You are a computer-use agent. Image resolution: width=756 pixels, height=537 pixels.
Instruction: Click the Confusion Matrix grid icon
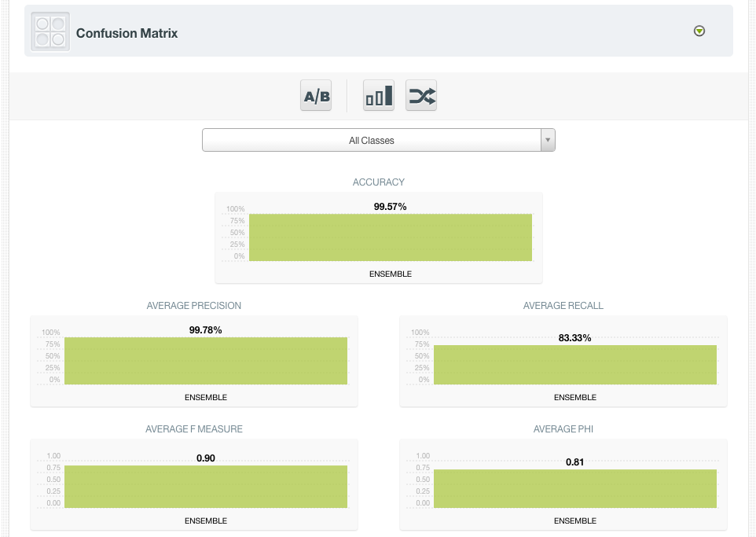(50, 31)
